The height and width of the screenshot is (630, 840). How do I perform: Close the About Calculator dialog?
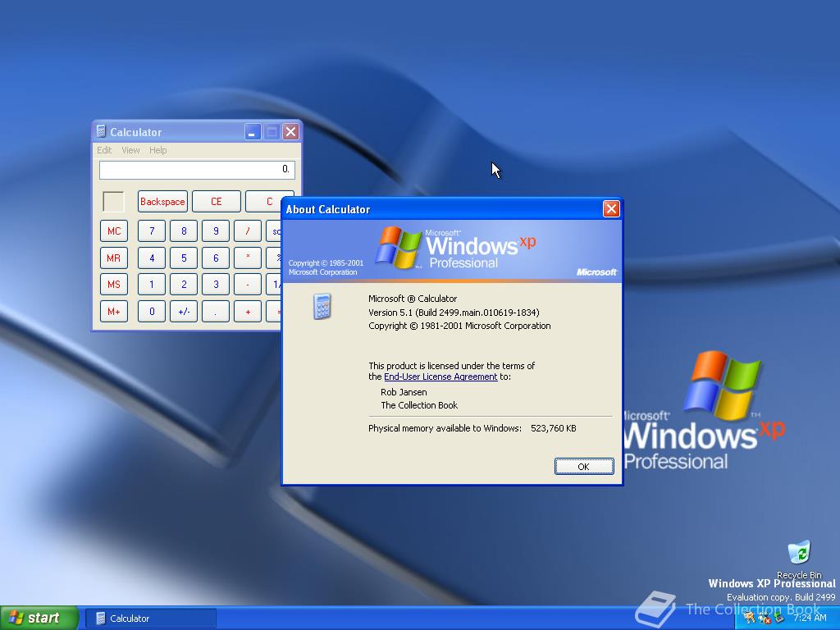611,209
